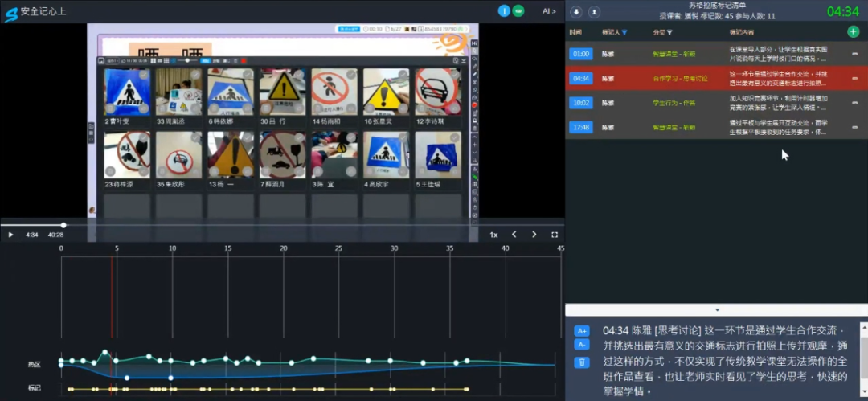Click the upload icon above marker list

pyautogui.click(x=594, y=11)
